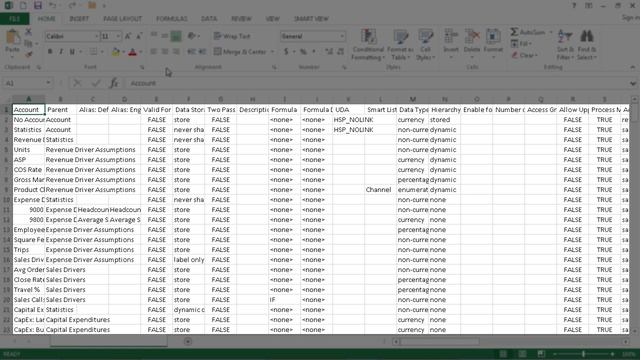The image size is (640, 360).
Task: Click the formula bar showing Account
Action: coord(376,83)
